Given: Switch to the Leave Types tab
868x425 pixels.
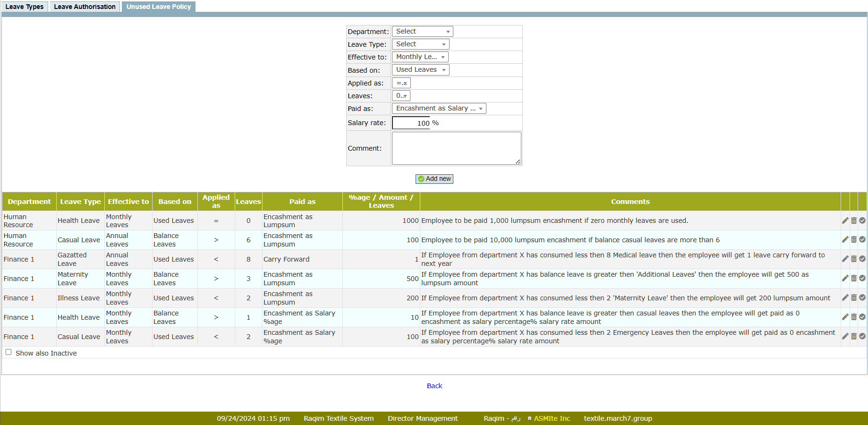Looking at the screenshot, I should [25, 7].
